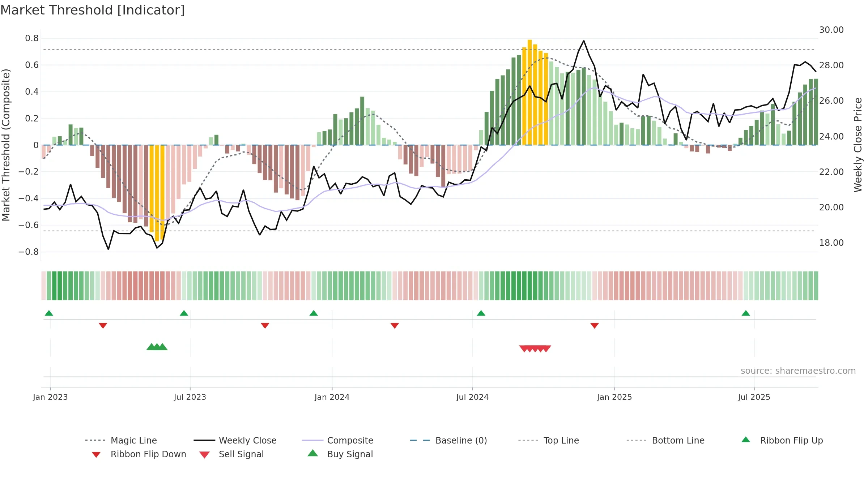Click the ribbon flip up marker before Jul 2023
Image resolution: width=868 pixels, height=488 pixels.
click(x=184, y=313)
